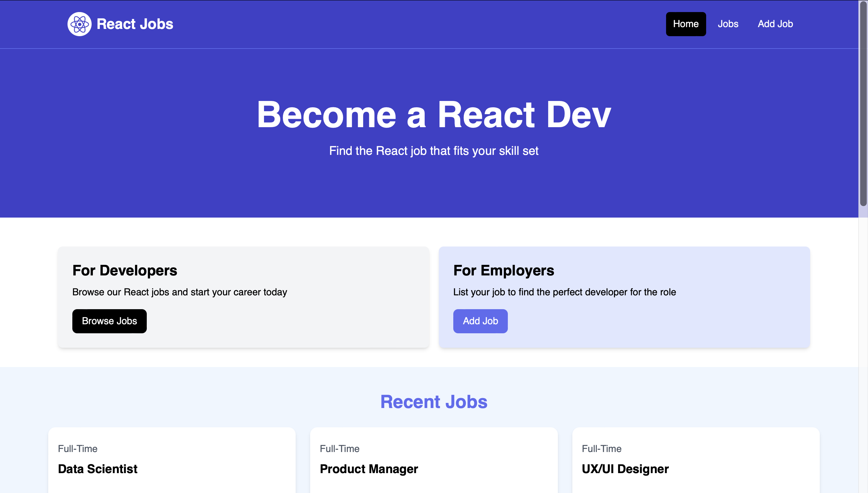Click the For Developers heading
Screen dimensions: 868x493
coord(124,271)
